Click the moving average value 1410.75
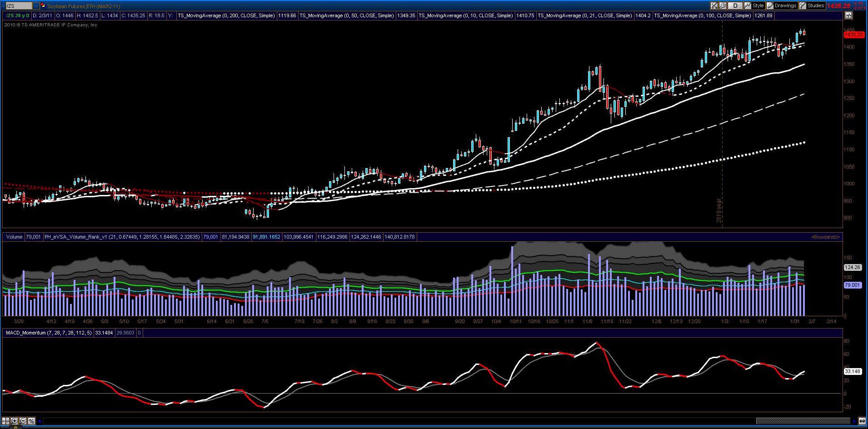This screenshot has width=868, height=429. pos(525,15)
